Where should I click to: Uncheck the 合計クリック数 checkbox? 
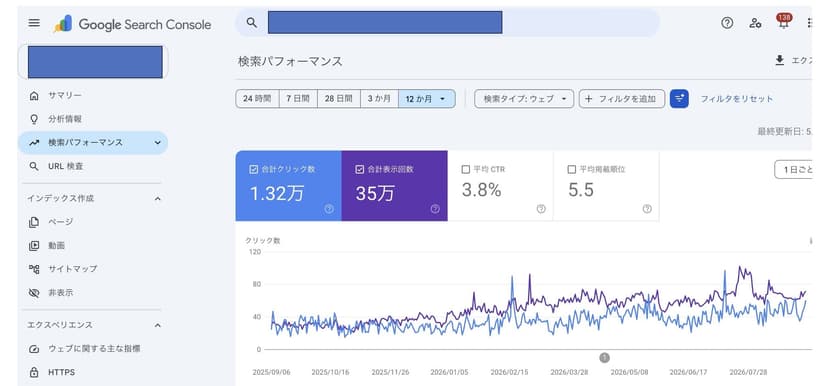coord(254,169)
